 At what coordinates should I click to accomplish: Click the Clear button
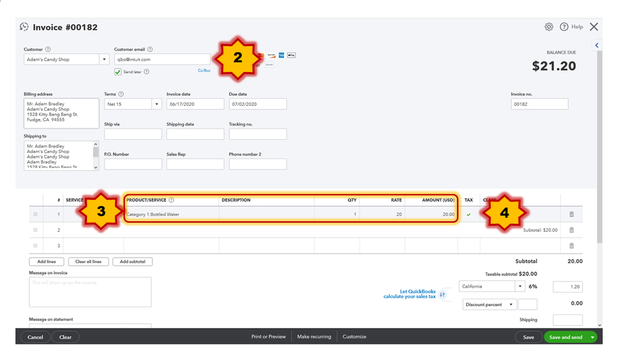click(65, 337)
